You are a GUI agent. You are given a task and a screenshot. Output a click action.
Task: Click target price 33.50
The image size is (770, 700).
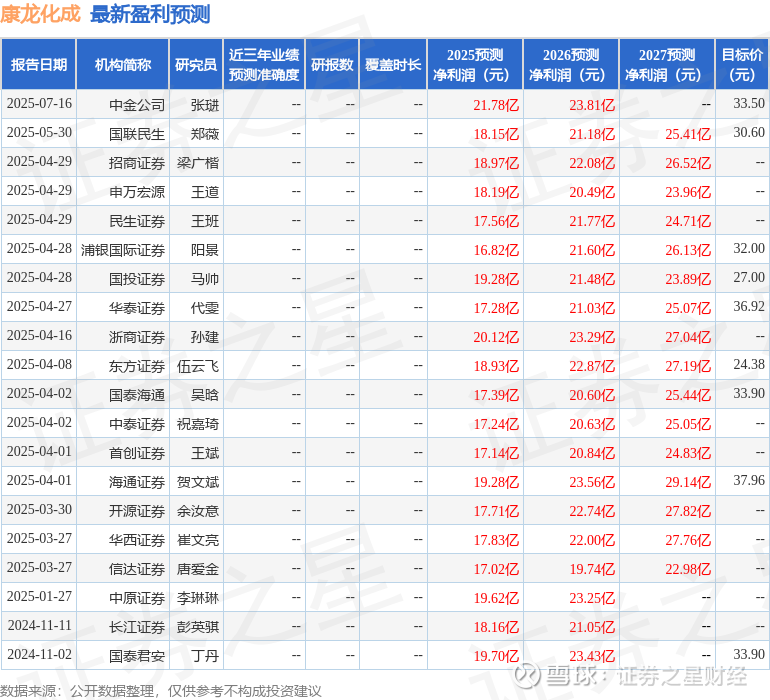click(x=749, y=104)
